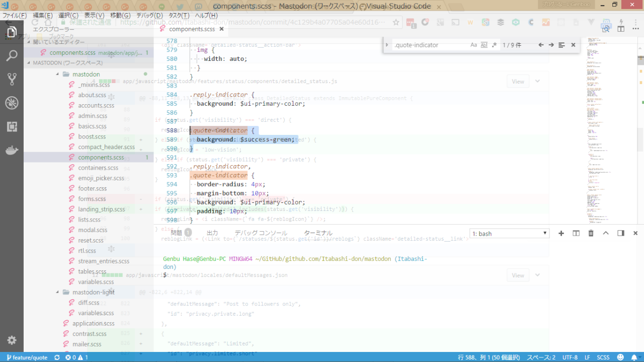This screenshot has height=362, width=644.
Task: Open the Extensions view in activity bar
Action: 12,126
